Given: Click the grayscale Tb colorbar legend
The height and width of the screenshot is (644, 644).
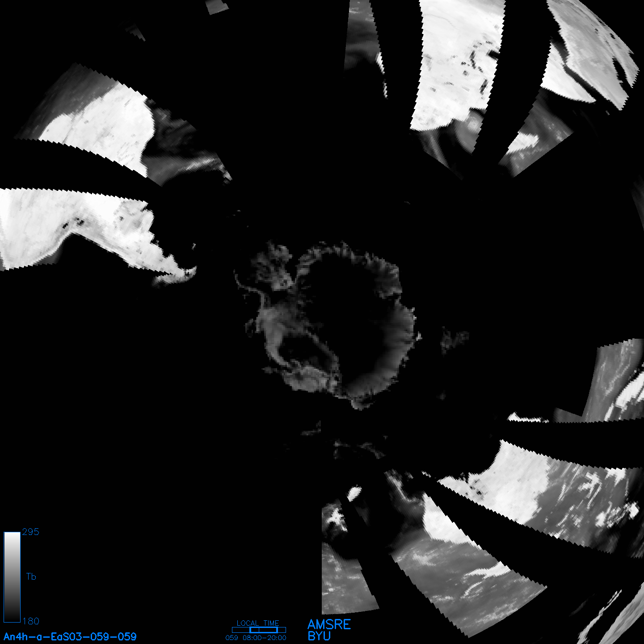Looking at the screenshot, I should pos(12,577).
